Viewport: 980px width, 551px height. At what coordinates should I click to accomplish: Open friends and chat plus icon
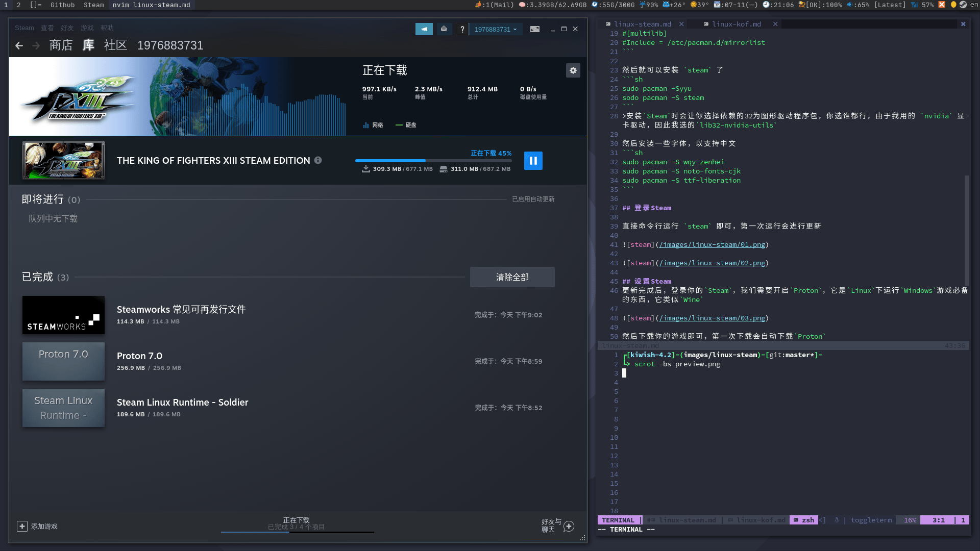(x=569, y=526)
